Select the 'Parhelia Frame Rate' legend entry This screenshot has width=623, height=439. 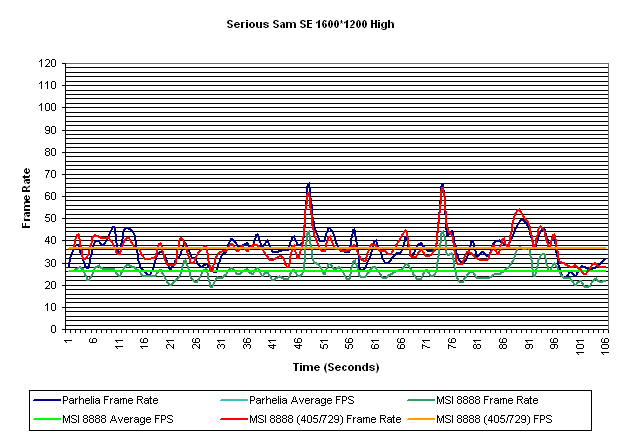click(x=109, y=401)
